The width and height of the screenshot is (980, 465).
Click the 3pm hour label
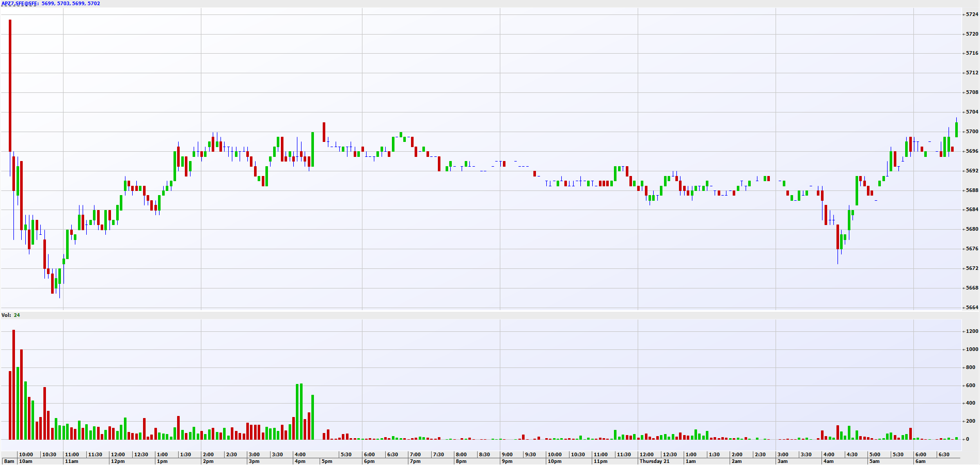click(254, 461)
